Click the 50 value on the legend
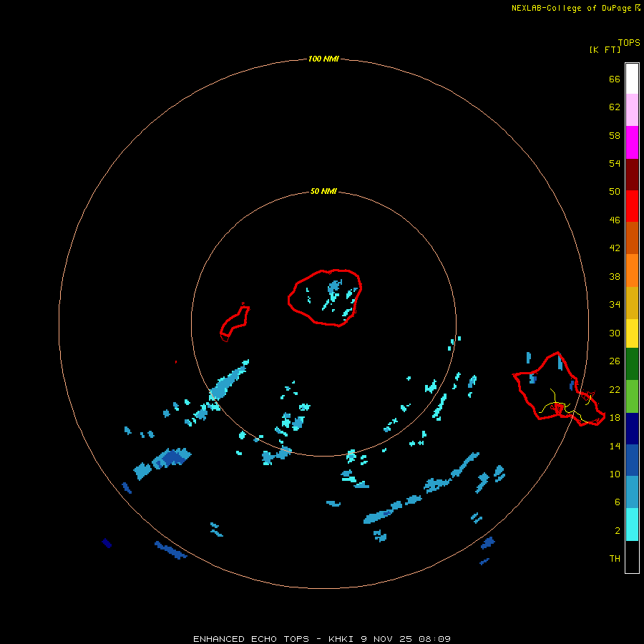 coord(615,191)
